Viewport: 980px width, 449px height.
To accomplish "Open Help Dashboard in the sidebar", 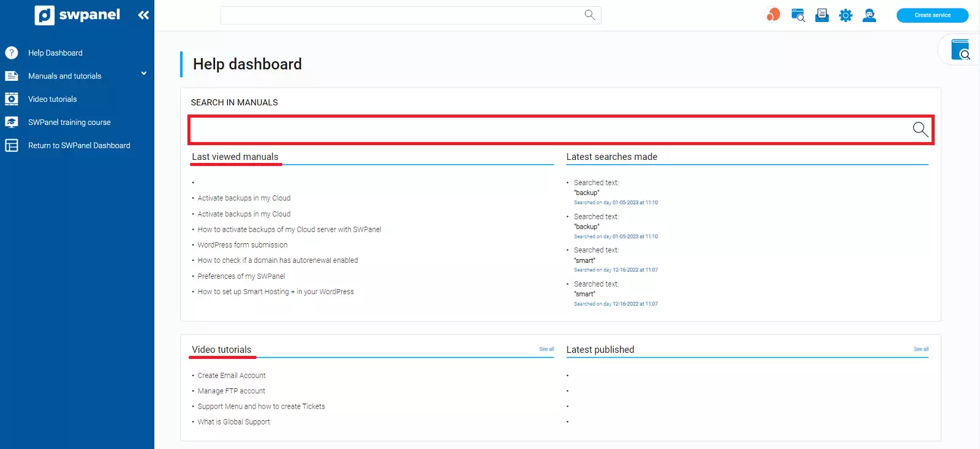I will (55, 53).
